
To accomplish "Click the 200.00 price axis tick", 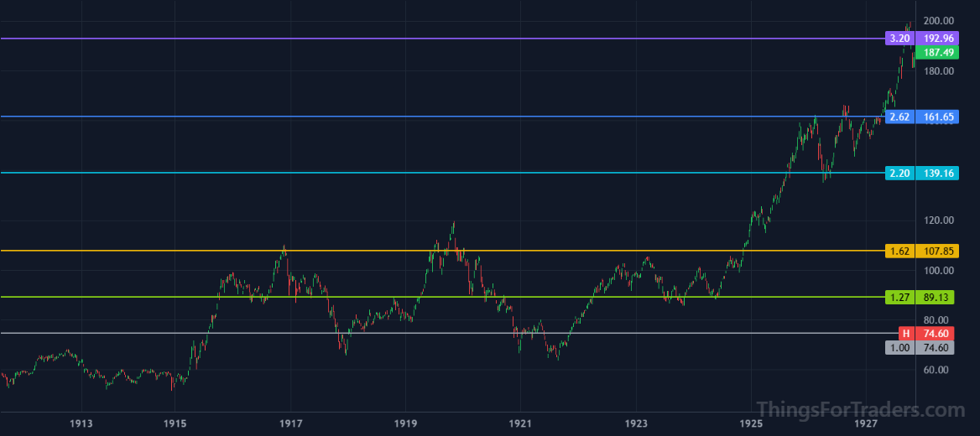I will pyautogui.click(x=938, y=21).
